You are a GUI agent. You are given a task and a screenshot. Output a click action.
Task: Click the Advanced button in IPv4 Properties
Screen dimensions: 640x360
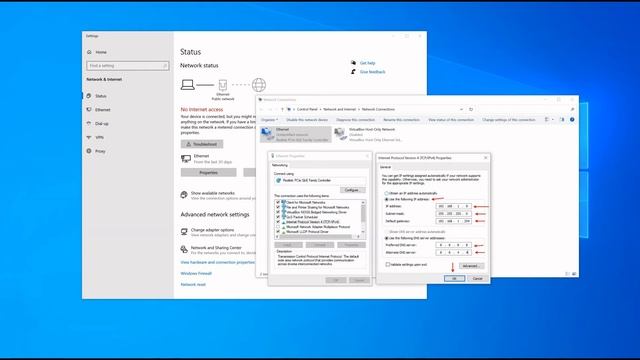point(471,266)
